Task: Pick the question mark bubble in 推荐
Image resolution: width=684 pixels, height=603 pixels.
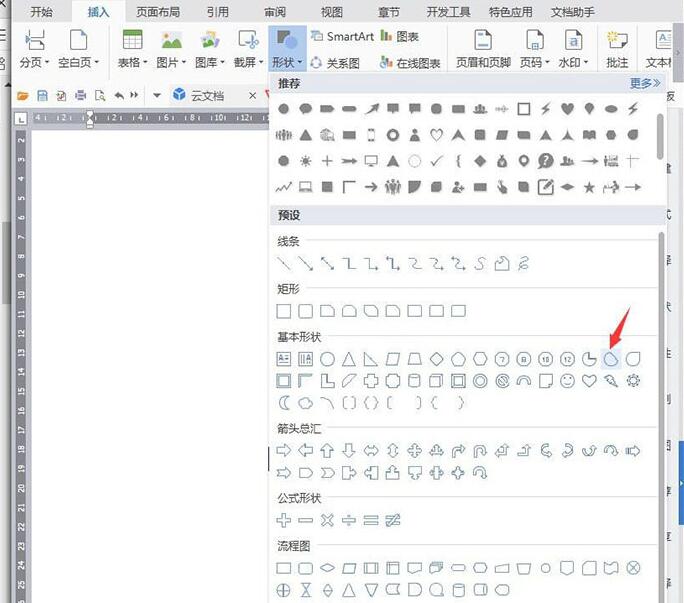Action: (x=545, y=161)
